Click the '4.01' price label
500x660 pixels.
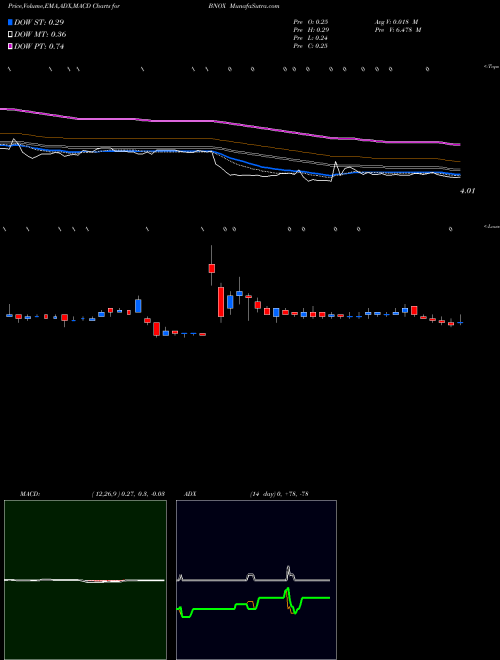coord(467,191)
